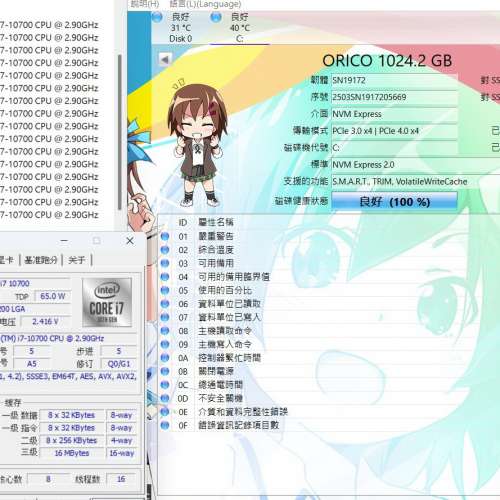Click the chibi character mascot image

(x=197, y=143)
